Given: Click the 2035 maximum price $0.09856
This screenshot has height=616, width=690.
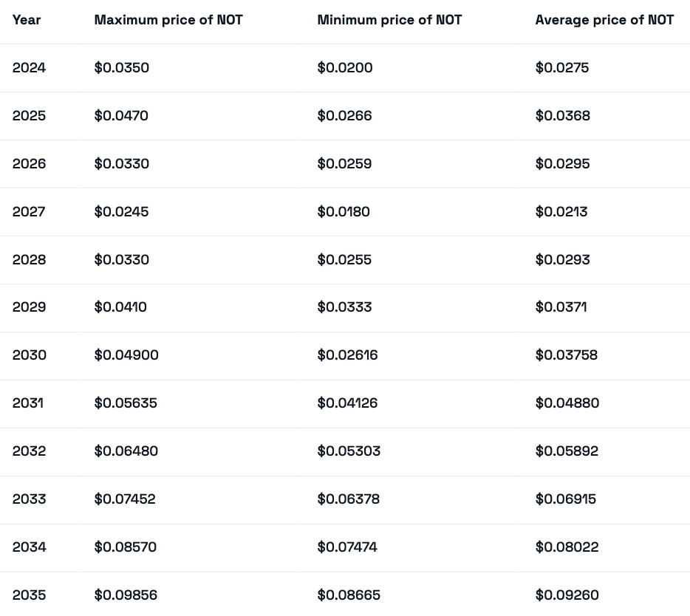Looking at the screenshot, I should click(126, 595).
